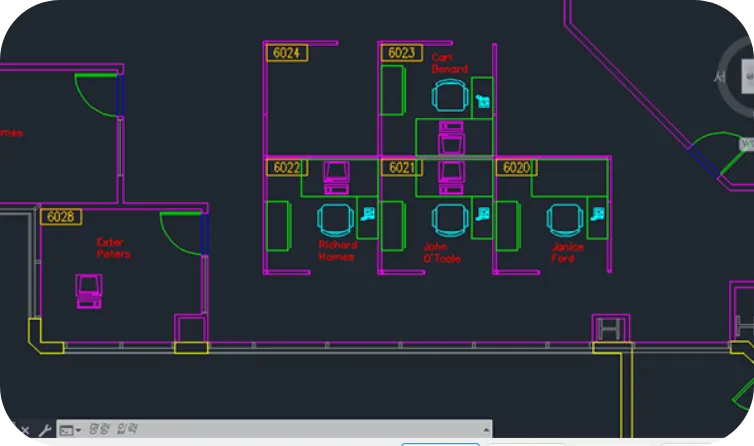This screenshot has width=754, height=446.
Task: Select the blue door frame of room 6028
Action: point(205,234)
